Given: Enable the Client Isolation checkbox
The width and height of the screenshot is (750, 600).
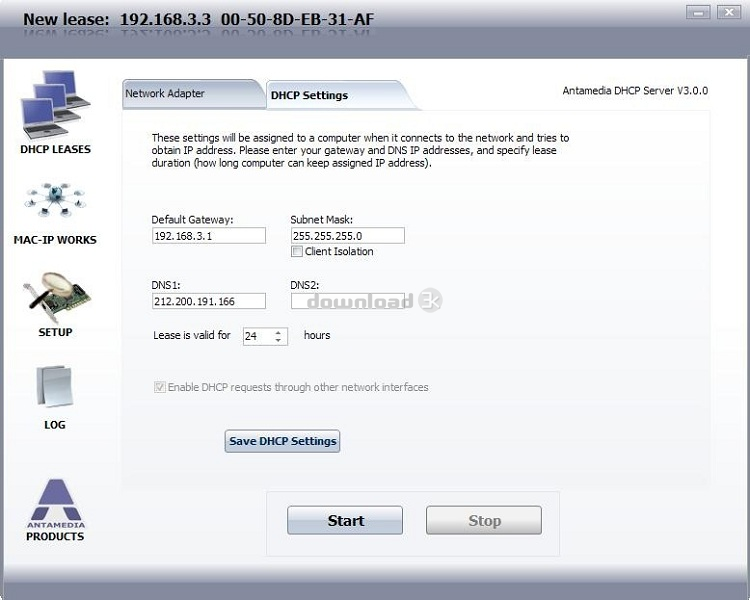Looking at the screenshot, I should (297, 252).
